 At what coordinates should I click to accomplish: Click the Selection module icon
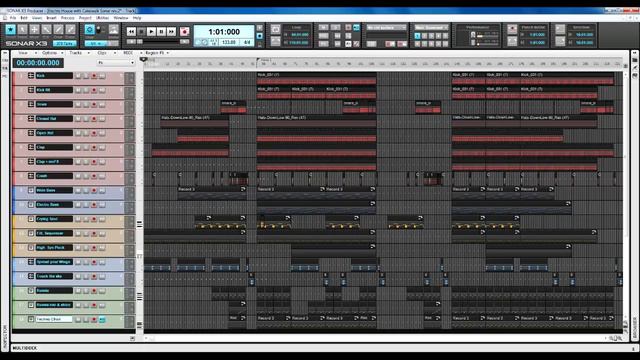click(560, 29)
